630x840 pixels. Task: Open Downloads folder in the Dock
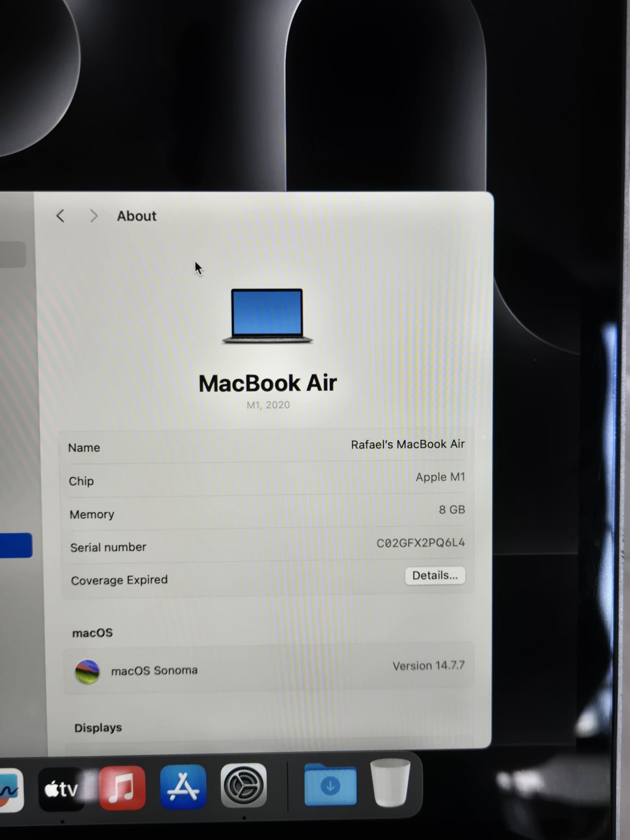[x=331, y=784]
